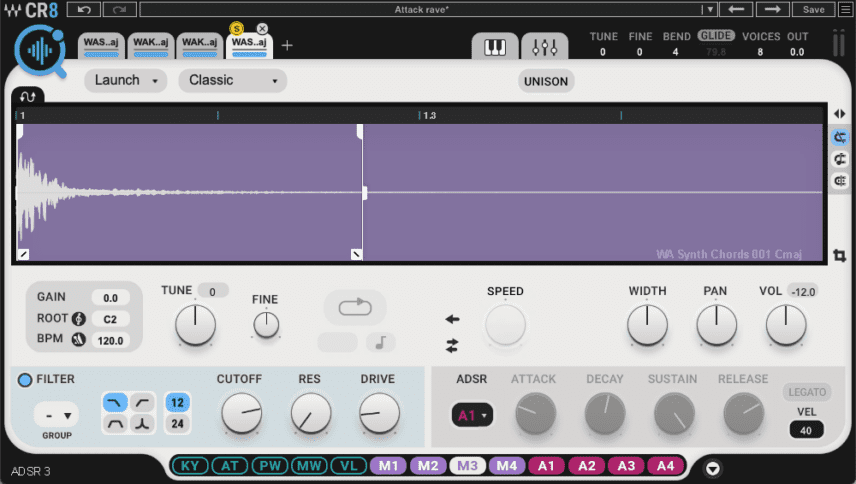This screenshot has width=856, height=484.
Task: Select the M1 modulator
Action: (389, 466)
